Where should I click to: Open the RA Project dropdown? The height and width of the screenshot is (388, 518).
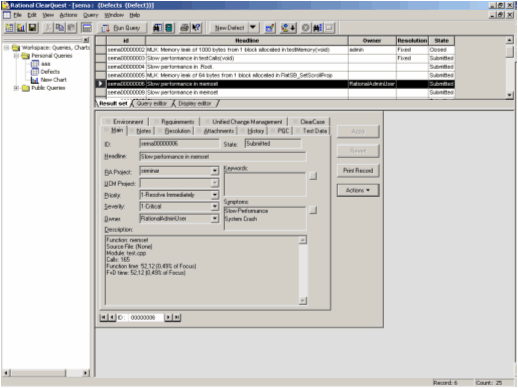pyautogui.click(x=215, y=171)
